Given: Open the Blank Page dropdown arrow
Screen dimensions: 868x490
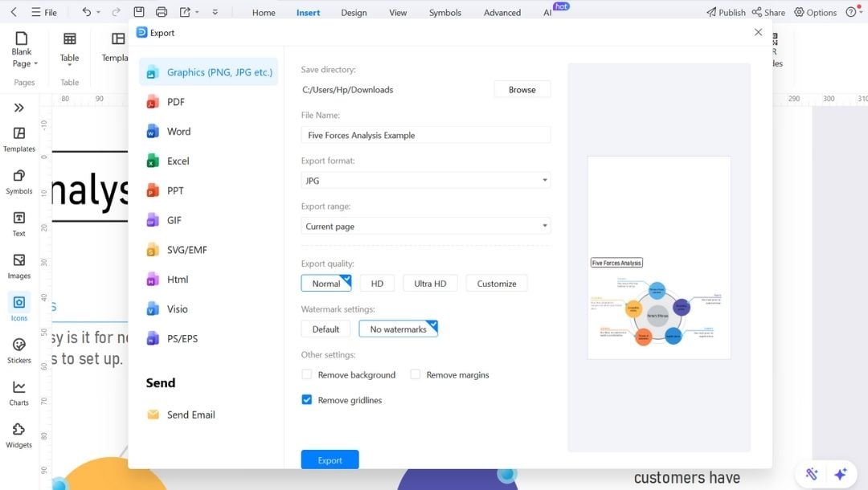Looking at the screenshot, I should (x=36, y=63).
